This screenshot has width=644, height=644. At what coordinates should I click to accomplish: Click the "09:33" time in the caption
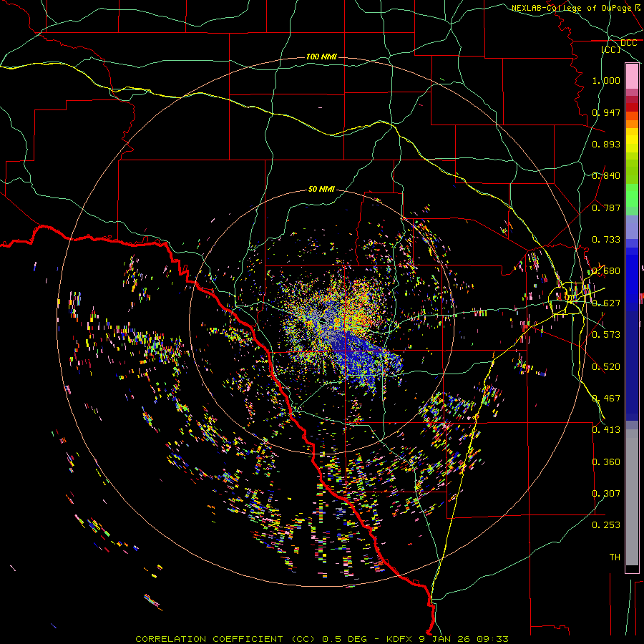492,639
